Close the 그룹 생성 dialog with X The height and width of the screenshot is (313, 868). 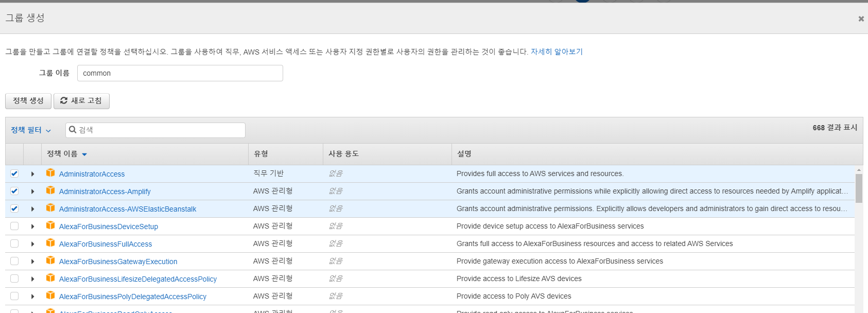pos(861,19)
